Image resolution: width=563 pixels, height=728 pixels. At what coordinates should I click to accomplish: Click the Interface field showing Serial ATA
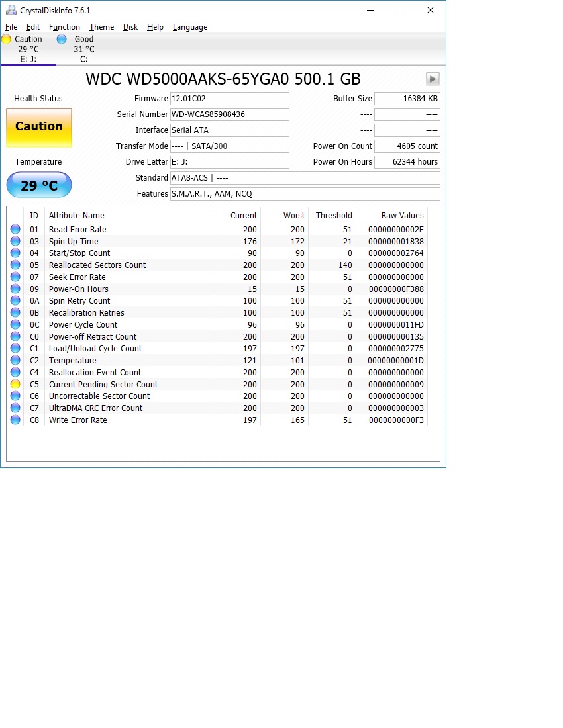[229, 130]
